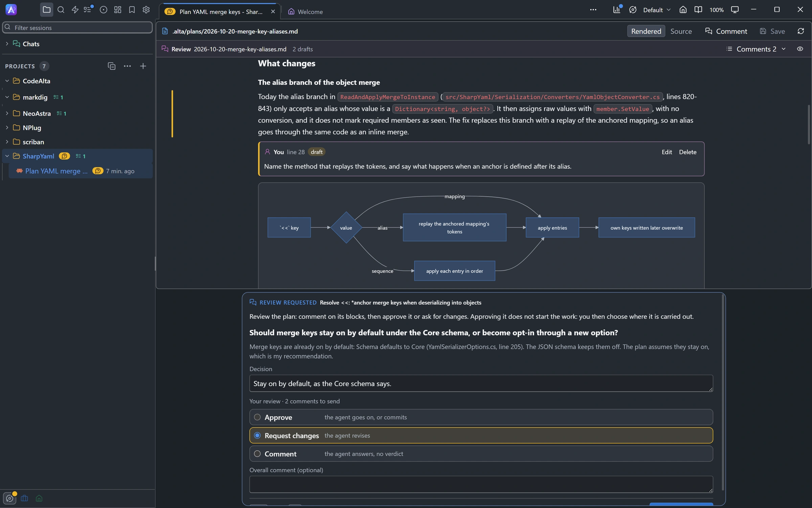Image resolution: width=812 pixels, height=508 pixels.
Task: Click the bar chart usage icon
Action: tap(617, 9)
